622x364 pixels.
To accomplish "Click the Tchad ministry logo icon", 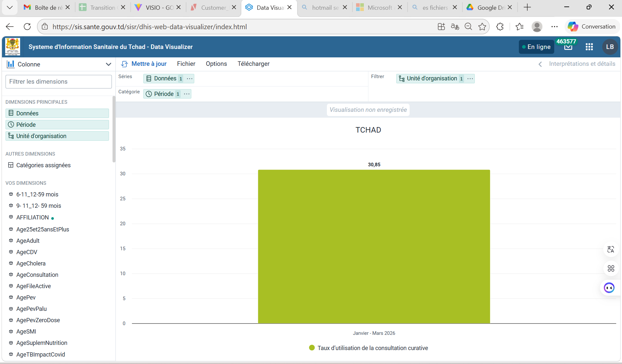I will coord(13,47).
